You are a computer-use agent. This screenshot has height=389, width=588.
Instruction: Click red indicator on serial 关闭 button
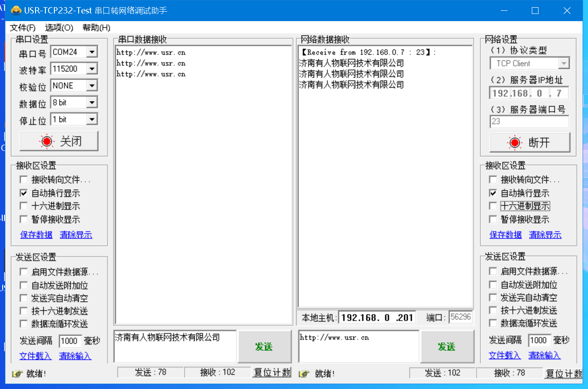[x=46, y=141]
